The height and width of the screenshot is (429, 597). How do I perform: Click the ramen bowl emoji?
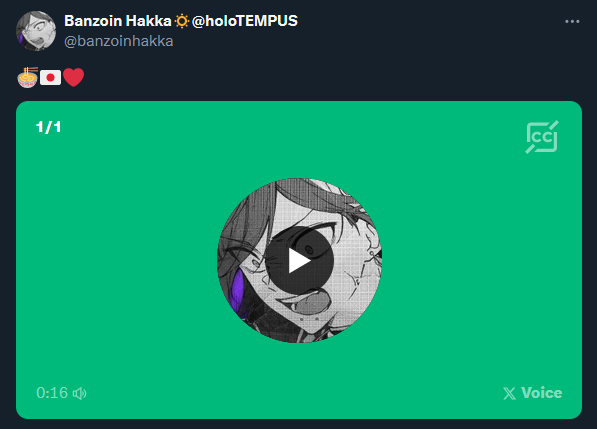coord(28,78)
